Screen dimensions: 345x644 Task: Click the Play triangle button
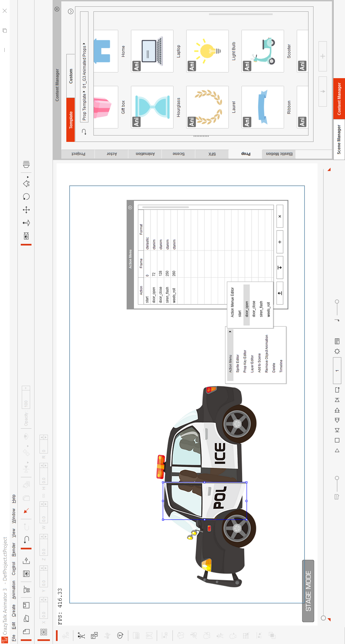point(337,450)
